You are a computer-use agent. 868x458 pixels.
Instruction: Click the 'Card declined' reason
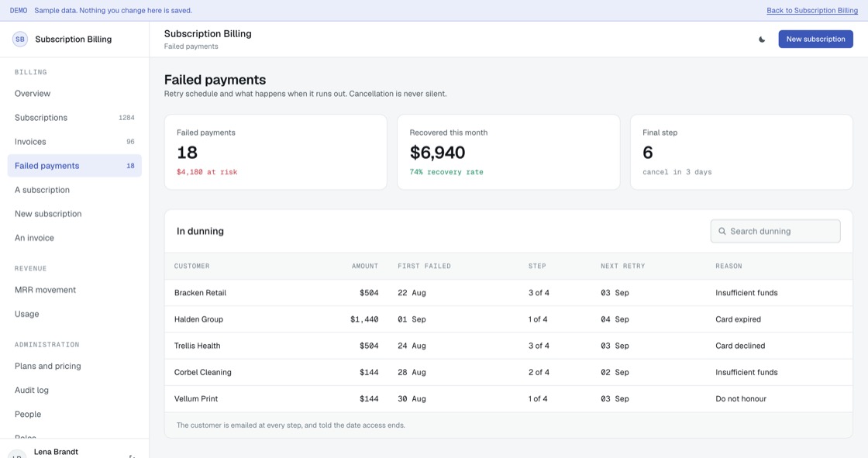[740, 346]
